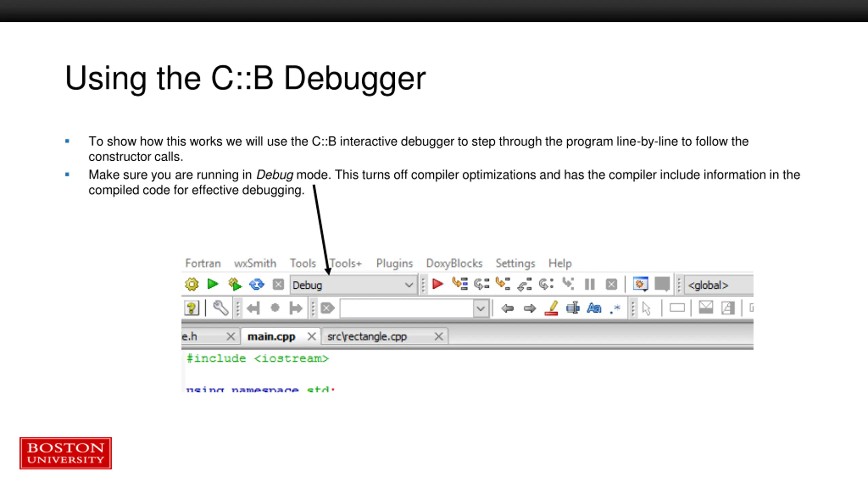Open the <global> scope combo box

pyautogui.click(x=719, y=285)
